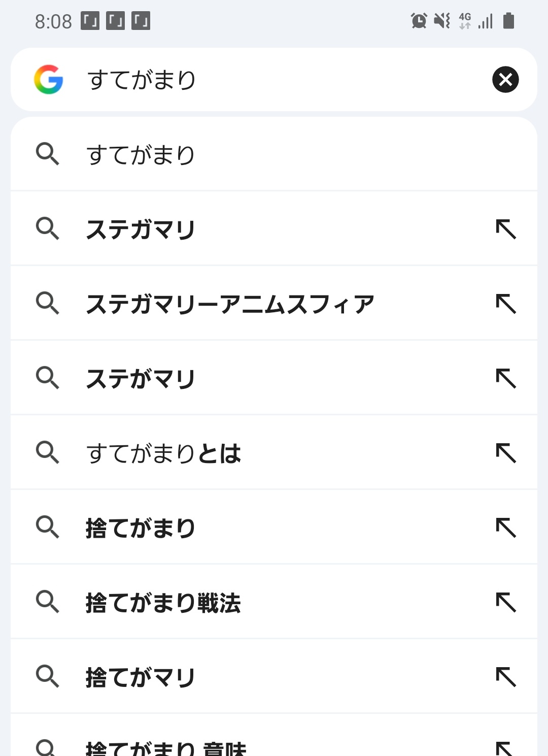Tap arrow icon beside 捨てがマリ
Image resolution: width=548 pixels, height=756 pixels.
pyautogui.click(x=506, y=677)
